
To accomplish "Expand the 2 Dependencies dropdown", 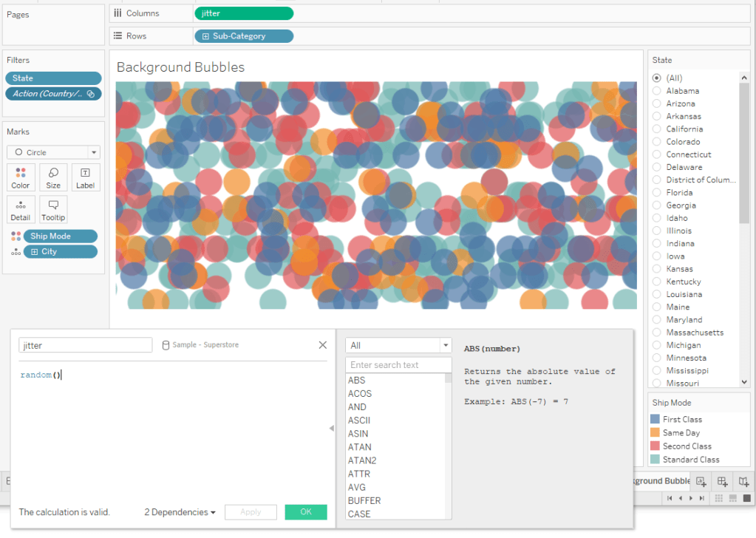I will coord(180,512).
